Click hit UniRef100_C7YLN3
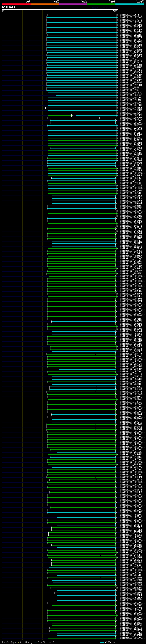Screen dimensions: 146x644 [131, 512]
